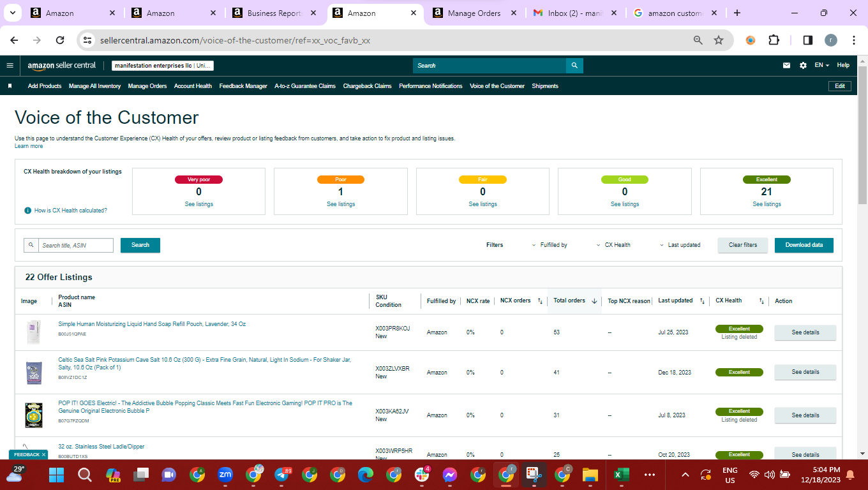868x490 pixels.
Task: Click the page vertical scrollbar
Action: point(863,134)
